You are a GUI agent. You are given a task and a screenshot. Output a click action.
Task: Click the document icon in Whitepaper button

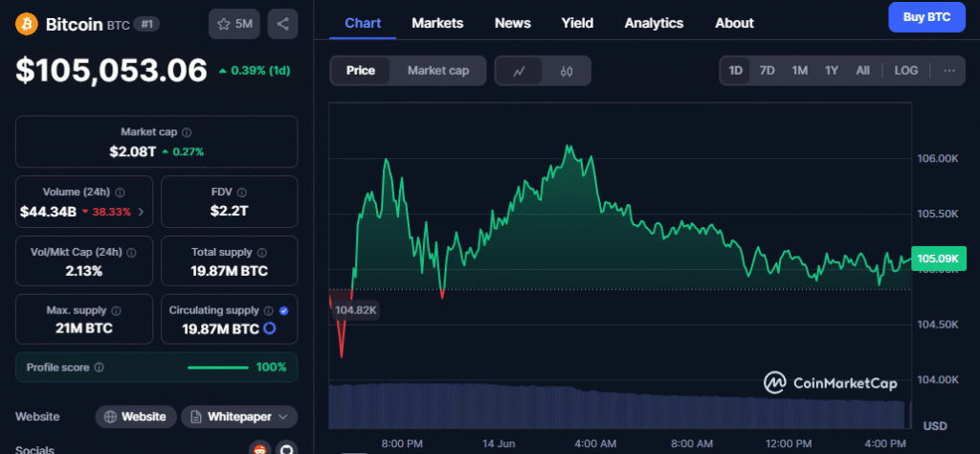[196, 417]
